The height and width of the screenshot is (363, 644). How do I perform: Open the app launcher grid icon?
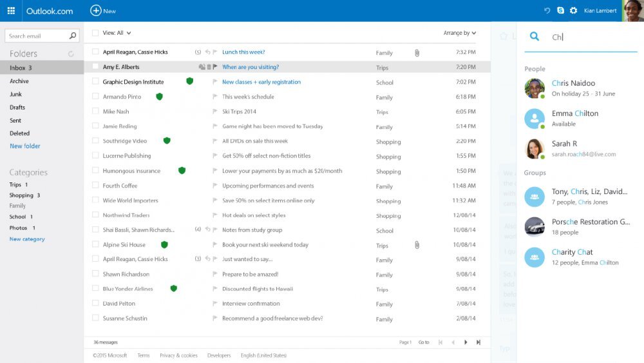11,11
